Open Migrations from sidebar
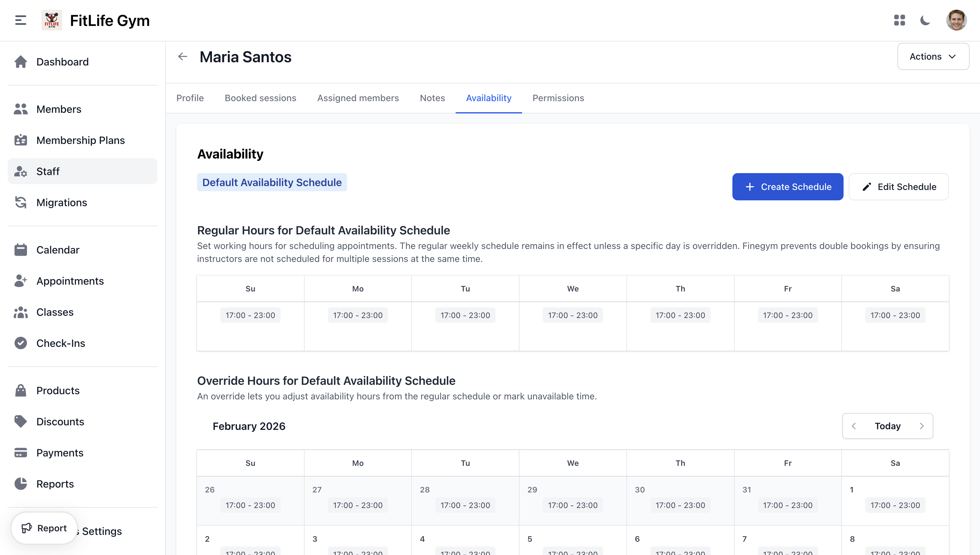Viewport: 980px width, 555px height. click(x=61, y=202)
